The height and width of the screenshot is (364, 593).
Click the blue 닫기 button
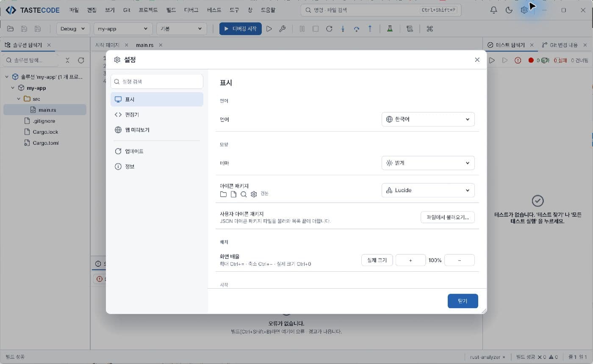pos(463,301)
